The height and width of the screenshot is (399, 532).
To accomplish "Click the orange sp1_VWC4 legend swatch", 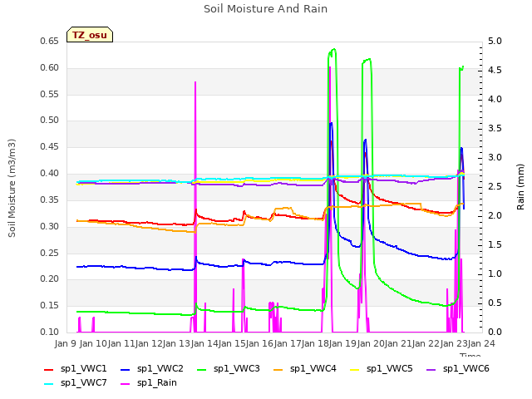I will pos(278,369).
